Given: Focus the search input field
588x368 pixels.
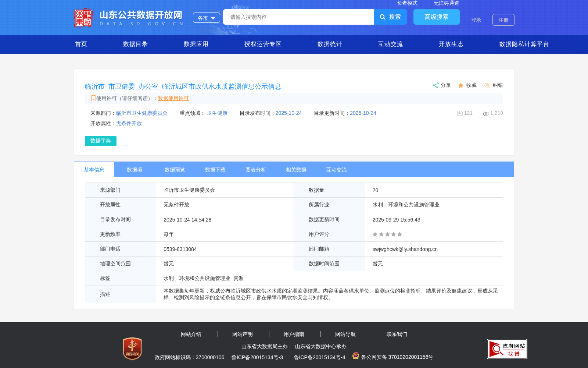Looking at the screenshot, I should (x=298, y=17).
